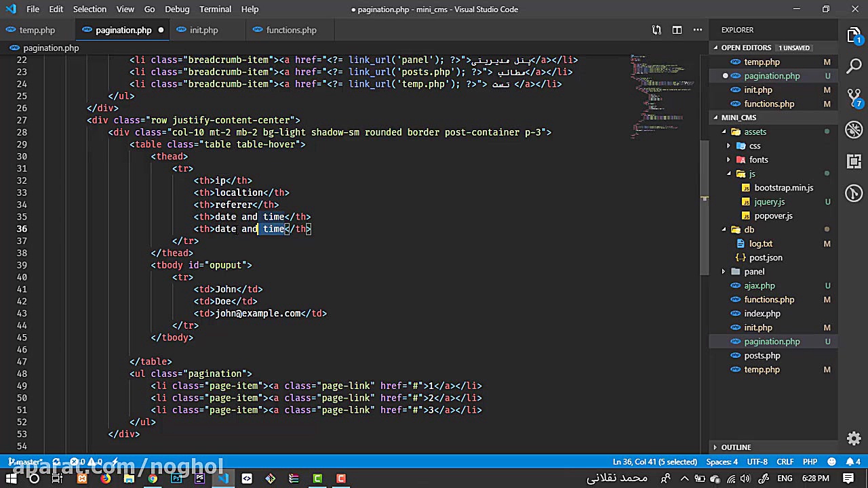Open More Actions ellipsis in editor toolbar

(x=697, y=30)
